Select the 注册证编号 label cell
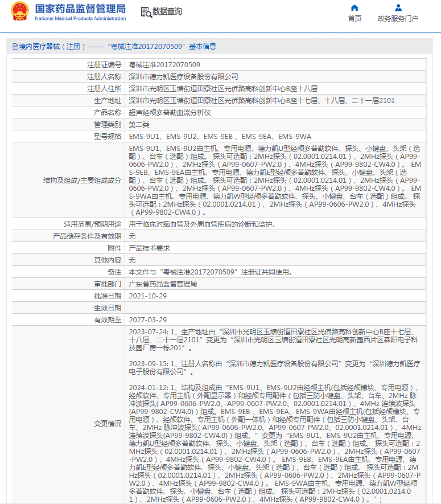 click(x=68, y=64)
